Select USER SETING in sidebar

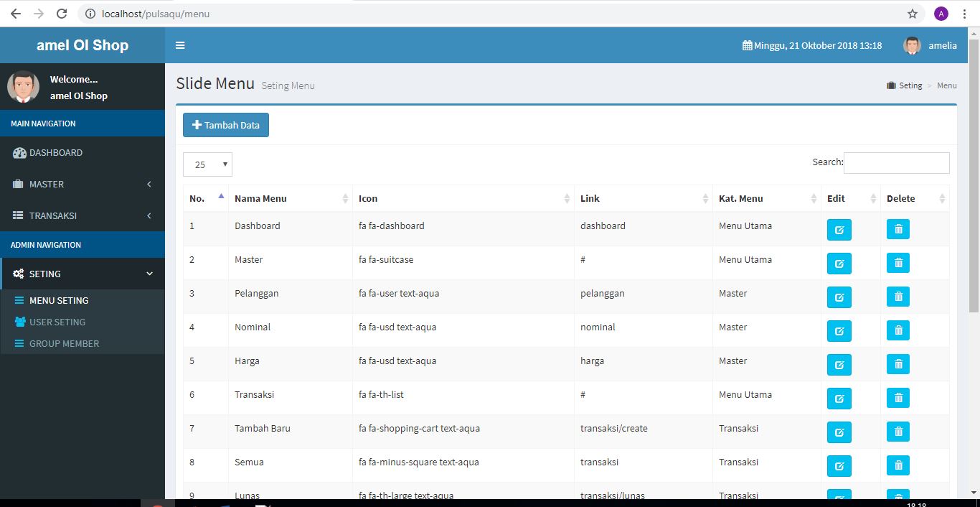(57, 322)
